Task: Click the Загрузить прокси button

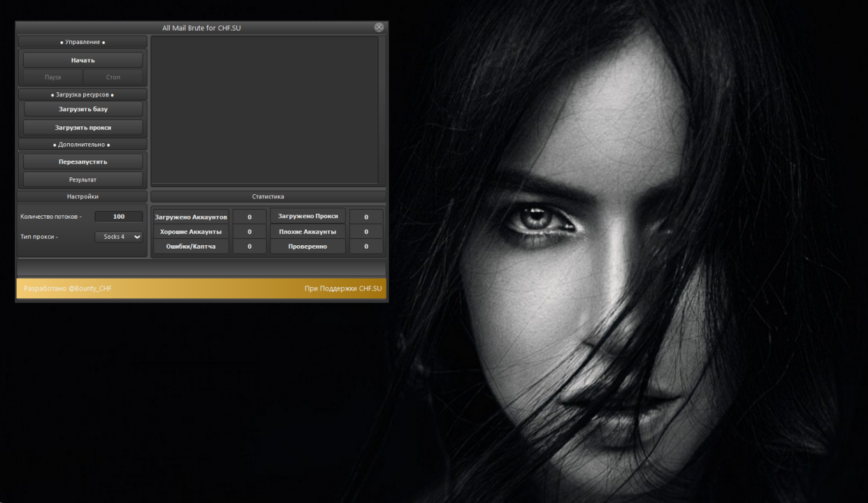Action: (x=82, y=128)
